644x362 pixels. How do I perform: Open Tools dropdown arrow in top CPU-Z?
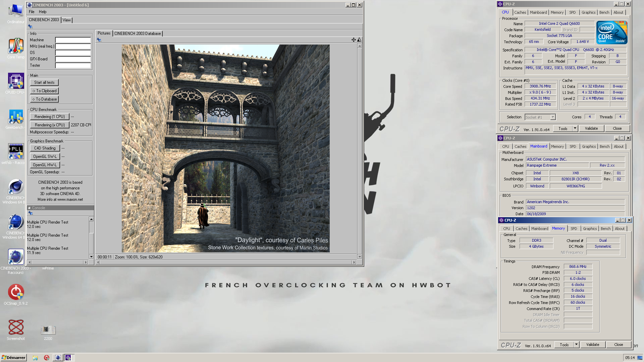[575, 128]
